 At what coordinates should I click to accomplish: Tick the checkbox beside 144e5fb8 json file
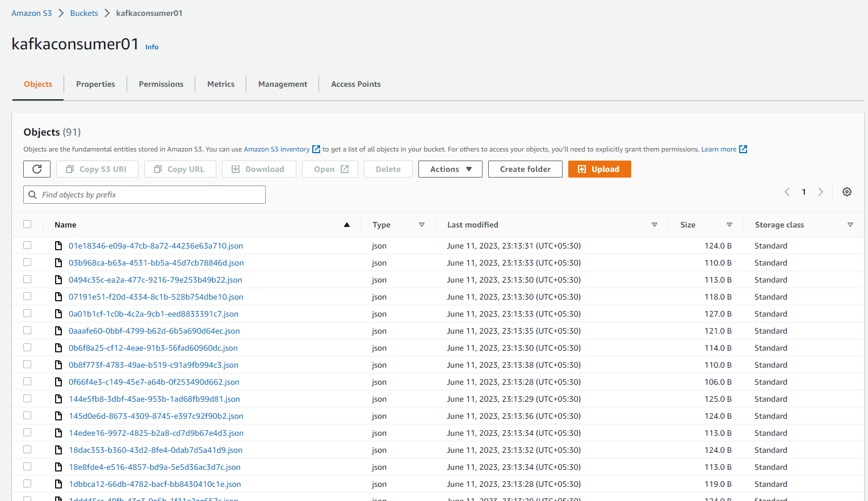tap(27, 398)
